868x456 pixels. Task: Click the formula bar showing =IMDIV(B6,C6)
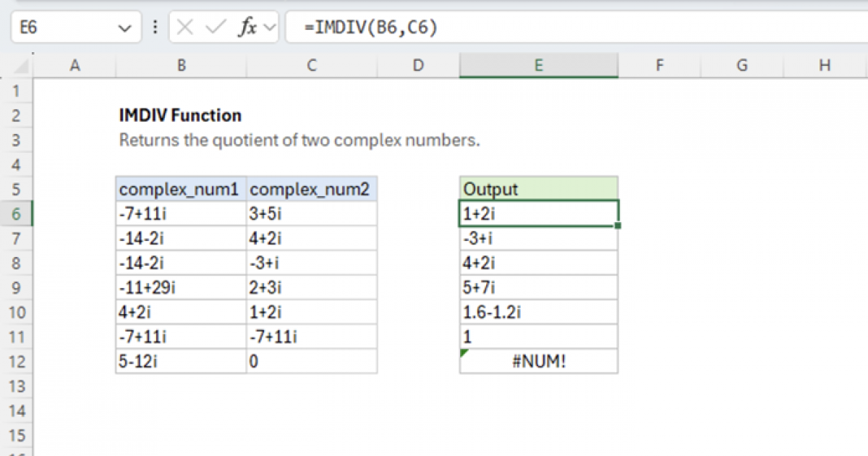pyautogui.click(x=434, y=28)
